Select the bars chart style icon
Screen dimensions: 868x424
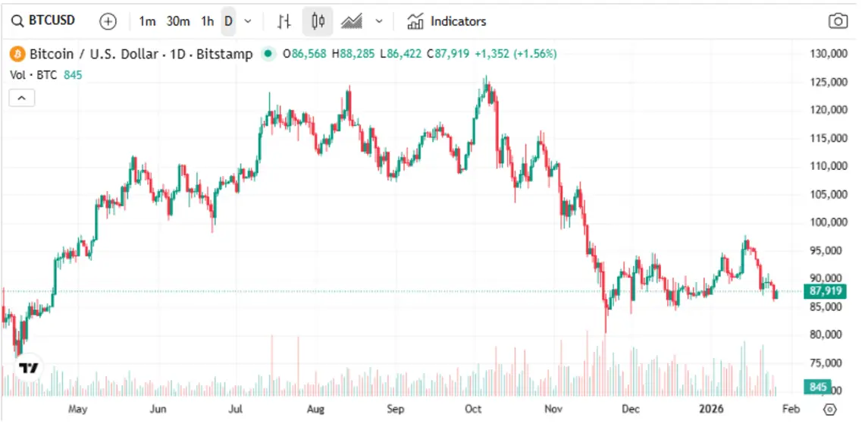[x=284, y=21]
